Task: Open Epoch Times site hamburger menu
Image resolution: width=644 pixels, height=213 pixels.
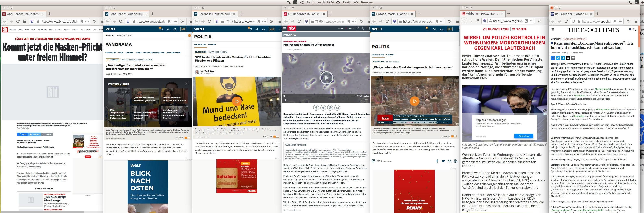Action: [x=553, y=29]
